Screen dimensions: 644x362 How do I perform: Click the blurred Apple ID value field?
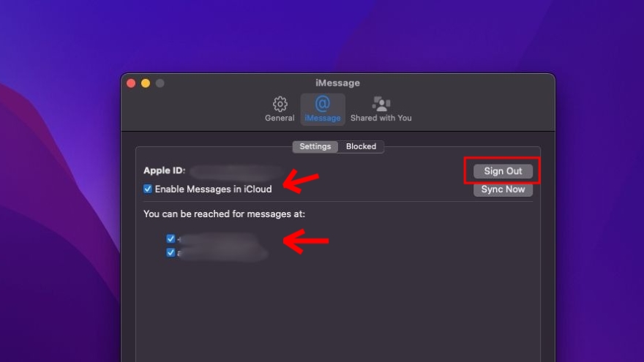pos(236,172)
